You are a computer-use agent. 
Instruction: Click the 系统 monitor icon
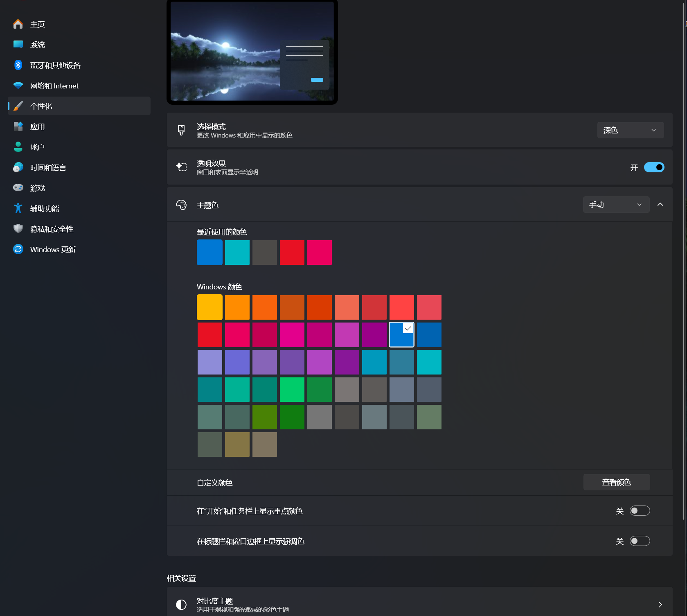tap(18, 45)
